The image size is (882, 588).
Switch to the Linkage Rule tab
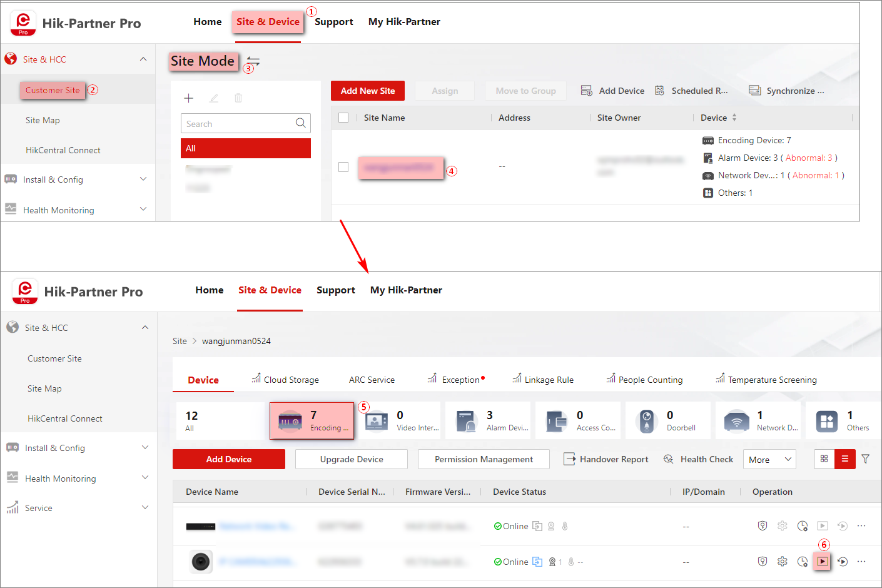543,380
